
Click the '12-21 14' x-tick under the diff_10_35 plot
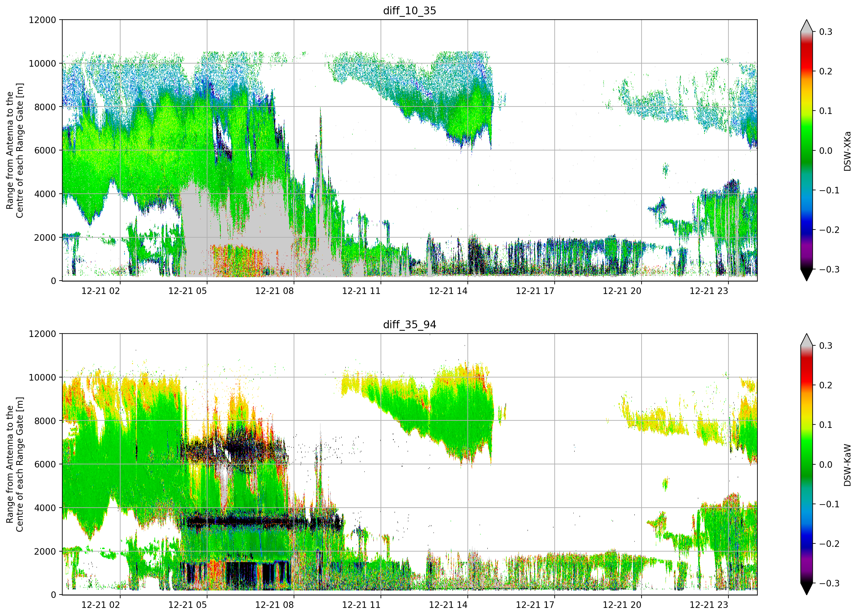(448, 291)
